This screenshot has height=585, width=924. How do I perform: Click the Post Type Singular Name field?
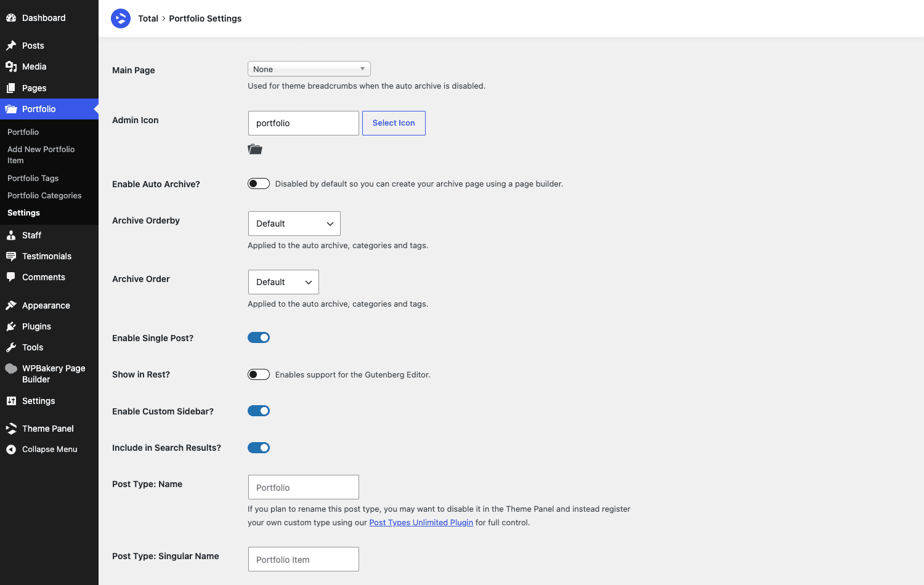pyautogui.click(x=304, y=559)
